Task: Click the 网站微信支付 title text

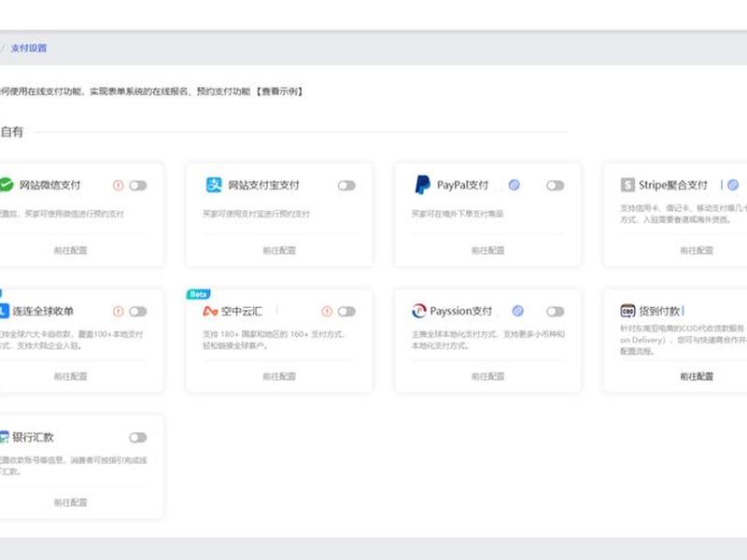Action: (49, 185)
